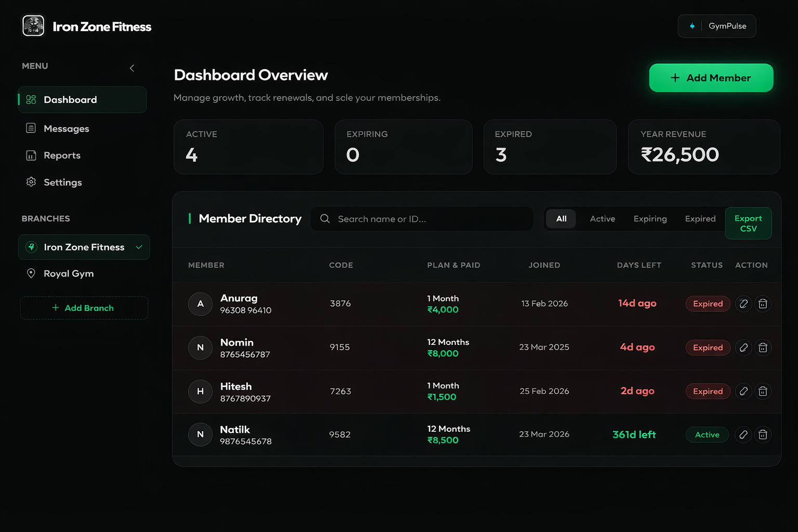Filter members by Active tab
798x532 pixels.
click(602, 219)
